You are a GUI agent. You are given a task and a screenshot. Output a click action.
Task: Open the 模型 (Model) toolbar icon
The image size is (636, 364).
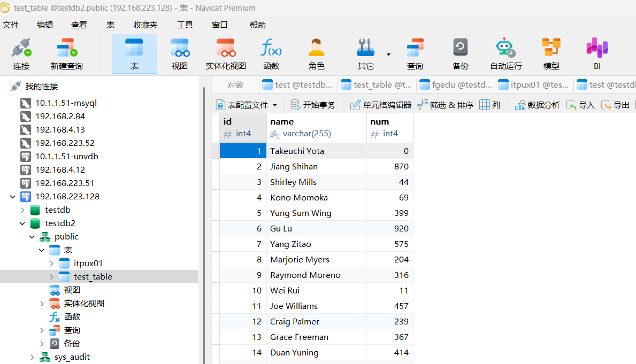[x=551, y=53]
